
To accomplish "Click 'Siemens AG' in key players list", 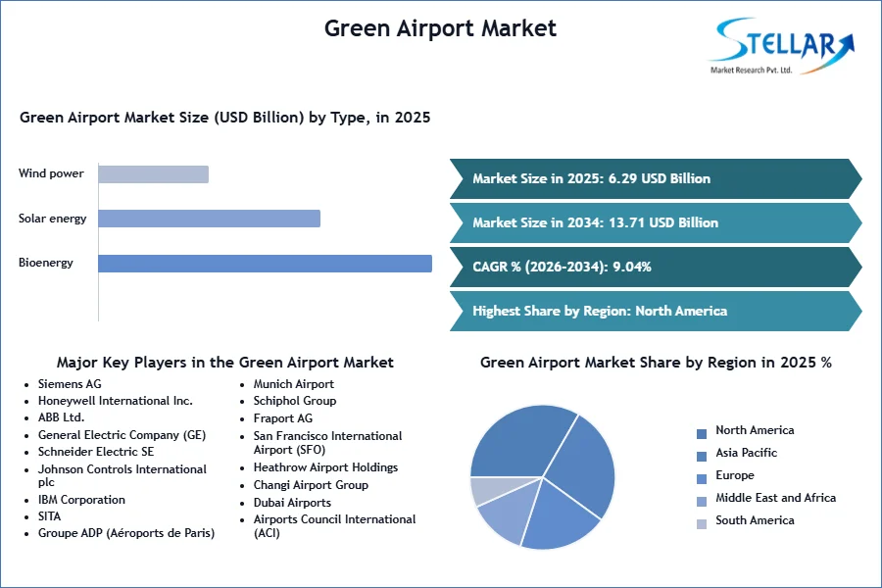I will 70,384.
